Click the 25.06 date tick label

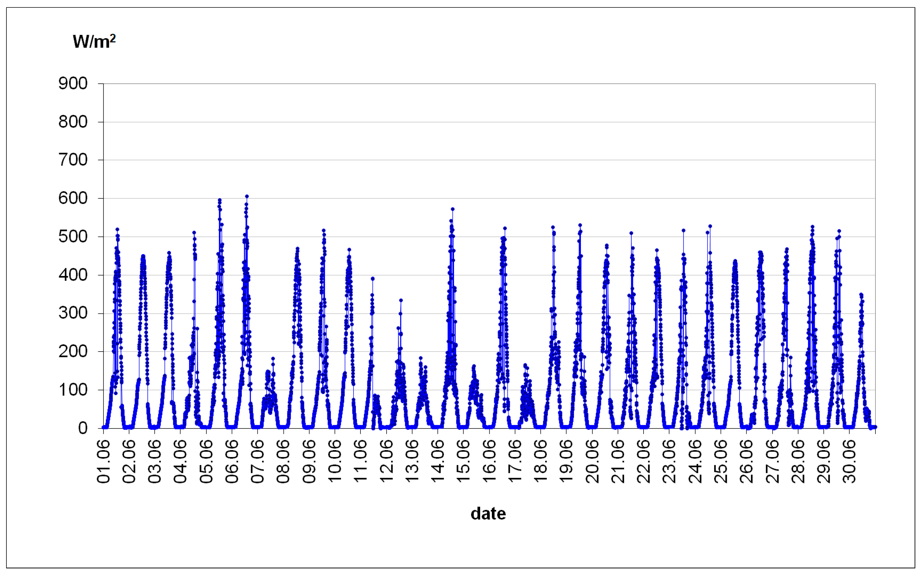click(721, 461)
